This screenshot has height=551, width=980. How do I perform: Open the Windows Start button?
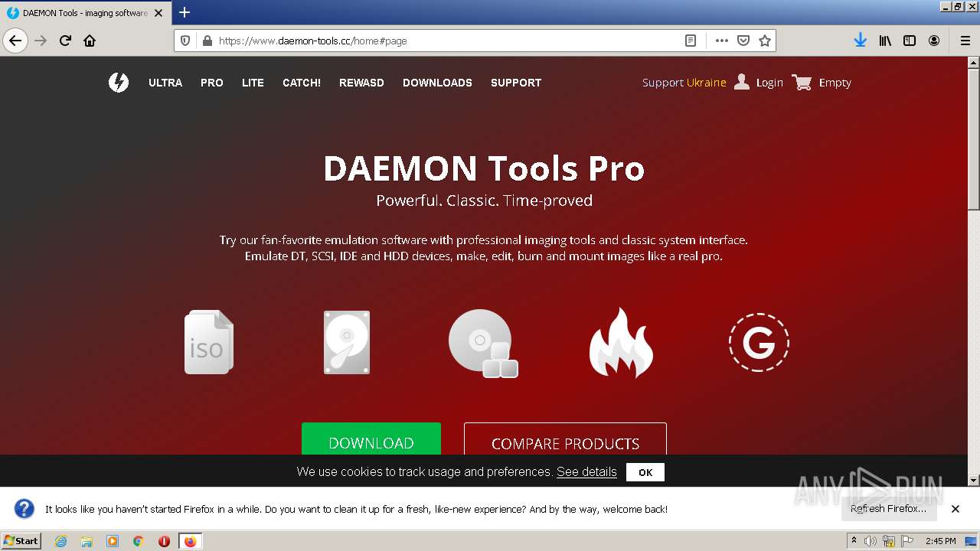coord(21,540)
